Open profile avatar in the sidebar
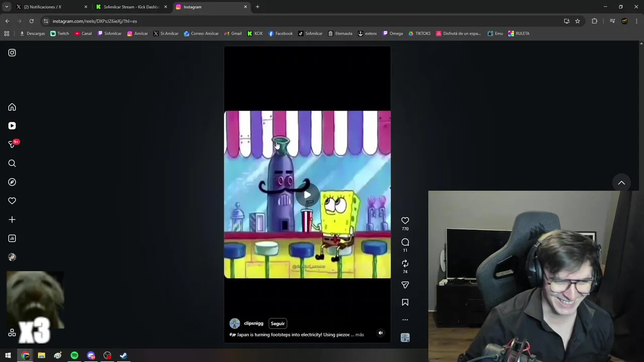644x362 pixels. point(12,257)
